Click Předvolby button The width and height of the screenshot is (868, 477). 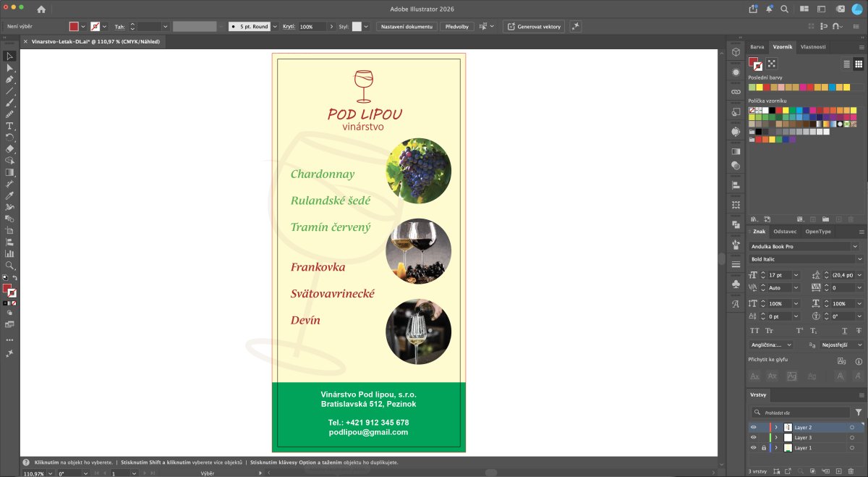(x=457, y=26)
